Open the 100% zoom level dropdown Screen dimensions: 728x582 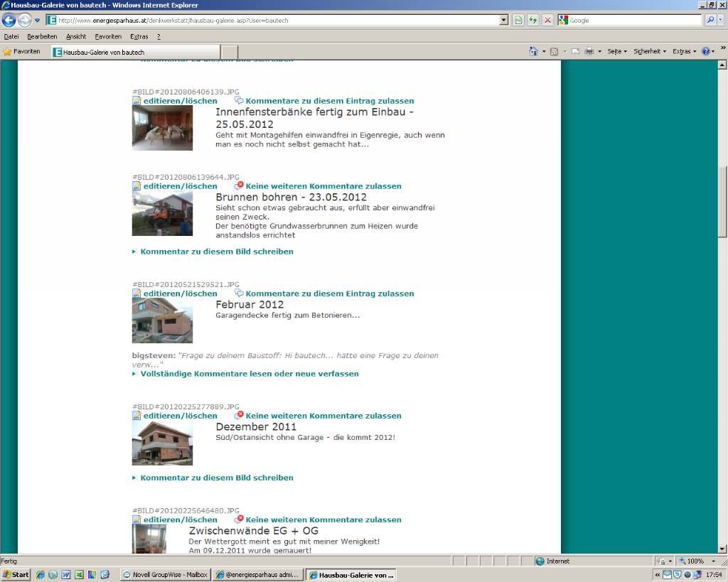tap(713, 561)
